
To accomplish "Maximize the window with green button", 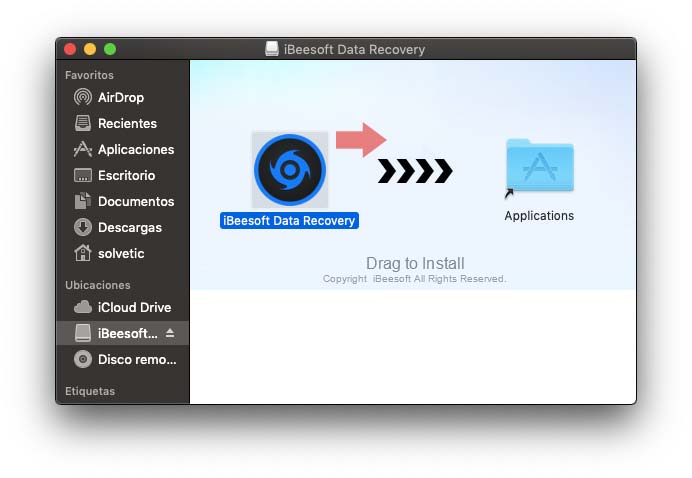I will click(x=110, y=49).
